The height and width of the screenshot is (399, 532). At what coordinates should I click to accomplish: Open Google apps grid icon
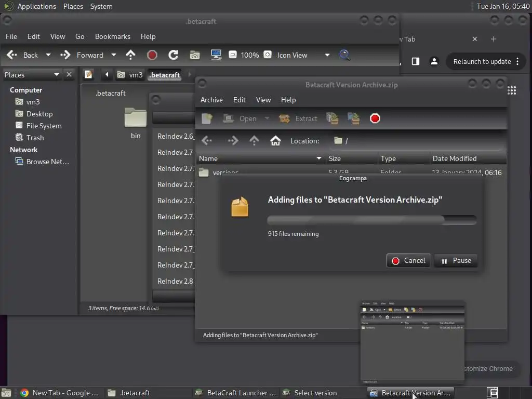pyautogui.click(x=512, y=90)
